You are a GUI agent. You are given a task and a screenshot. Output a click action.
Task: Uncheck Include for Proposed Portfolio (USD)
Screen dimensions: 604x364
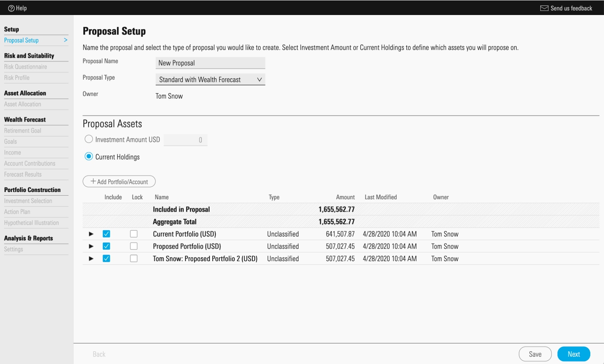pyautogui.click(x=107, y=246)
